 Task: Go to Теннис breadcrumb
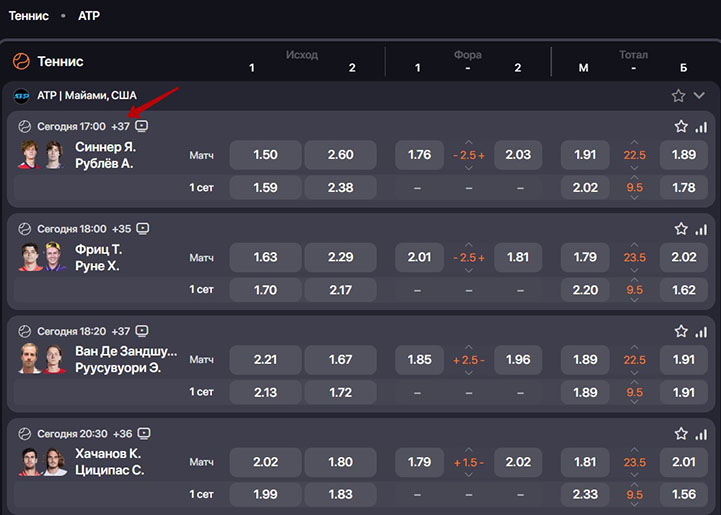point(29,16)
